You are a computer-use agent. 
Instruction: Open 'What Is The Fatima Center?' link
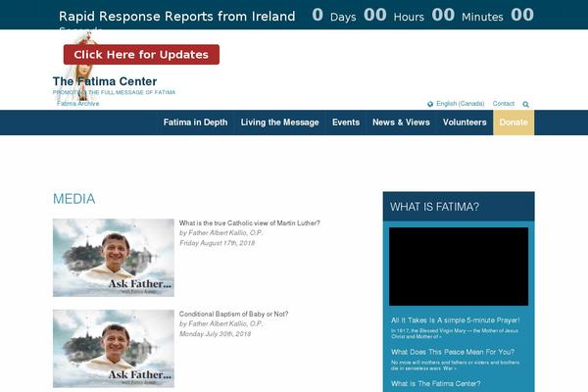click(x=436, y=384)
